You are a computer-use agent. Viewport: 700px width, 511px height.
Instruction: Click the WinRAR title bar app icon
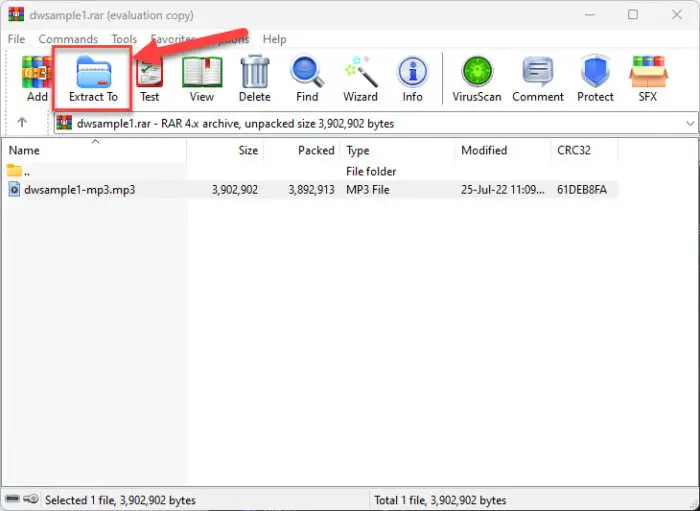16,14
